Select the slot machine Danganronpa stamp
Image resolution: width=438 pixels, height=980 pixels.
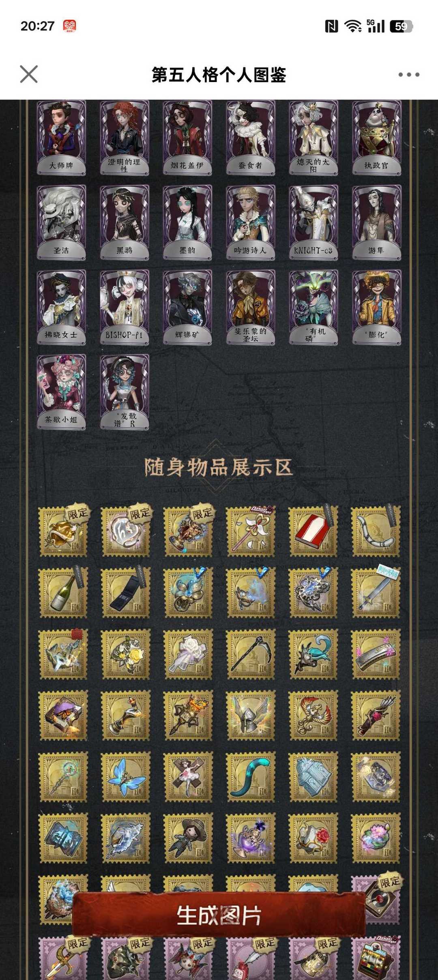coord(375,958)
